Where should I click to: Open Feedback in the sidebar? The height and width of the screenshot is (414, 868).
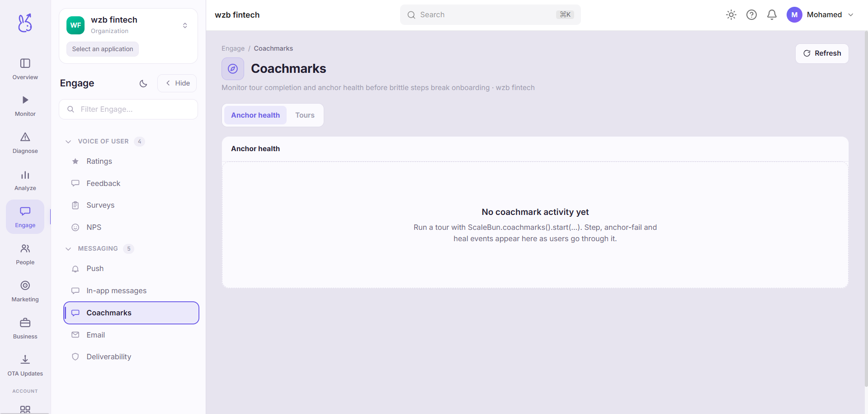131,183
